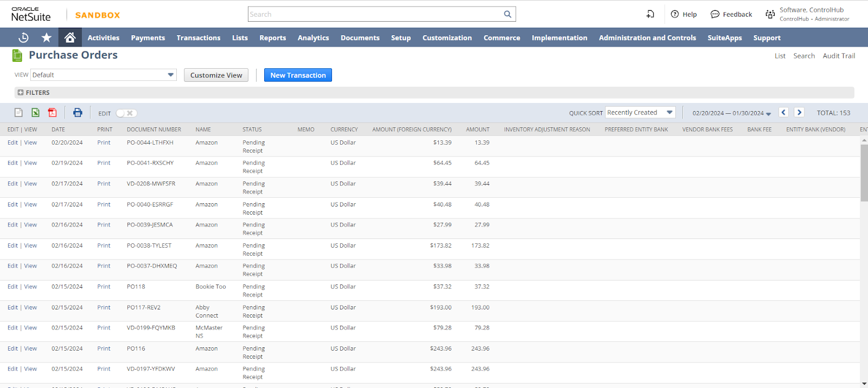Open the Analytics menu

tap(314, 37)
